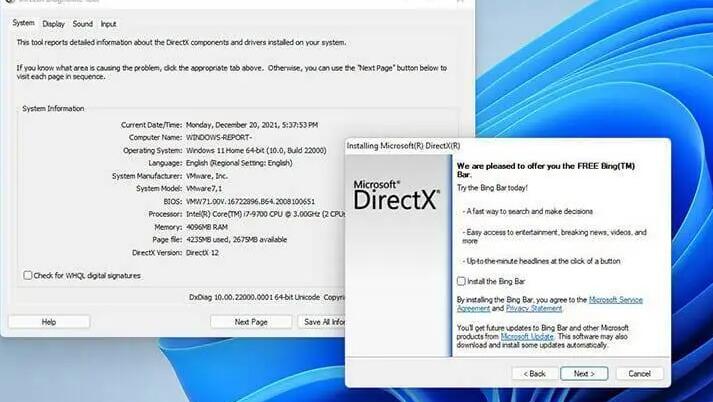
Task: Click the Next Page button
Action: pos(251,322)
